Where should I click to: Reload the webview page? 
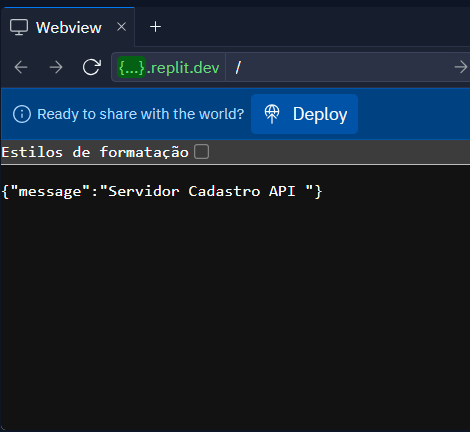(x=92, y=67)
